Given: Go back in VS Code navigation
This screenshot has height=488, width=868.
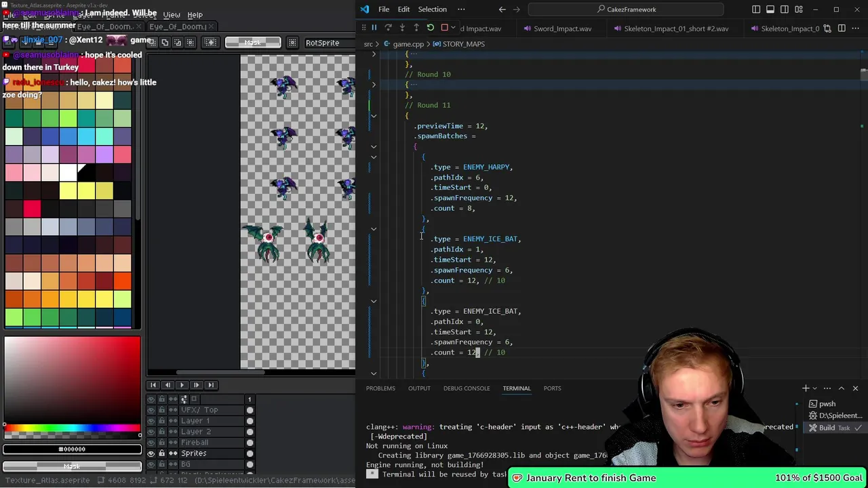Looking at the screenshot, I should coord(502,9).
